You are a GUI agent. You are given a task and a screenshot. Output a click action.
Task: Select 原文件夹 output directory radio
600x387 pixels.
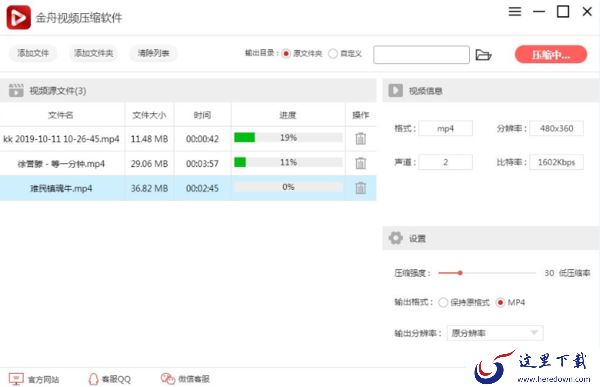[x=285, y=54]
